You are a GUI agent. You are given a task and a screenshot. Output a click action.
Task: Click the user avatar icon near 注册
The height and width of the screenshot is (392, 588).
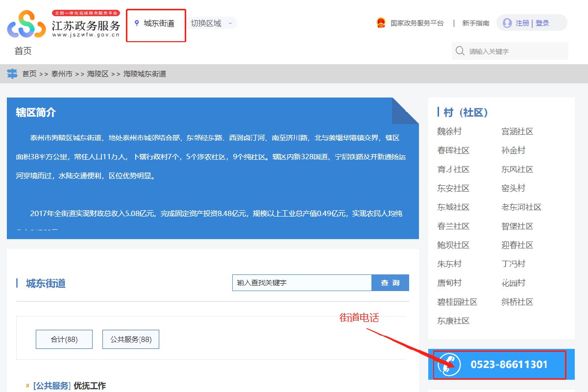coord(507,23)
